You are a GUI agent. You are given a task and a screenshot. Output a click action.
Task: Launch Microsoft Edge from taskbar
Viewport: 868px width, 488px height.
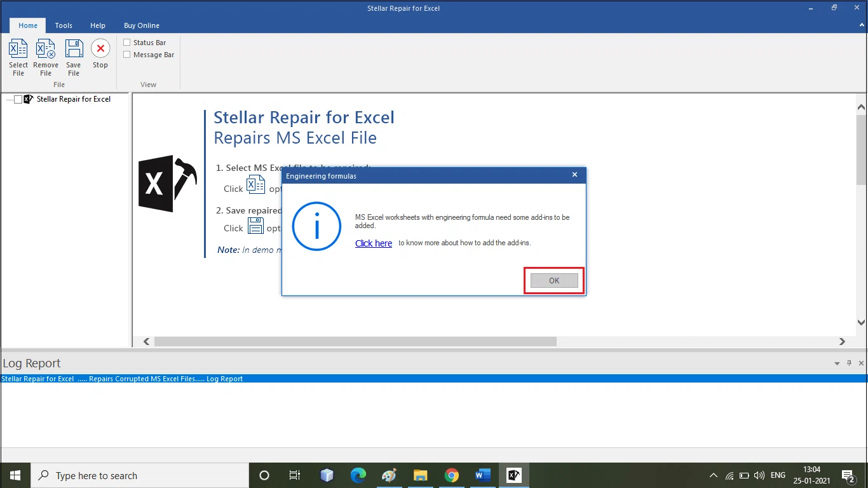(x=358, y=475)
